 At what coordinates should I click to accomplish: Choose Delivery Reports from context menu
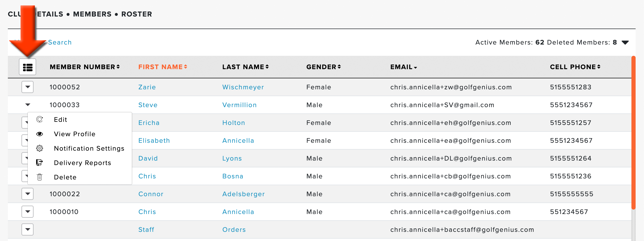[x=82, y=163]
